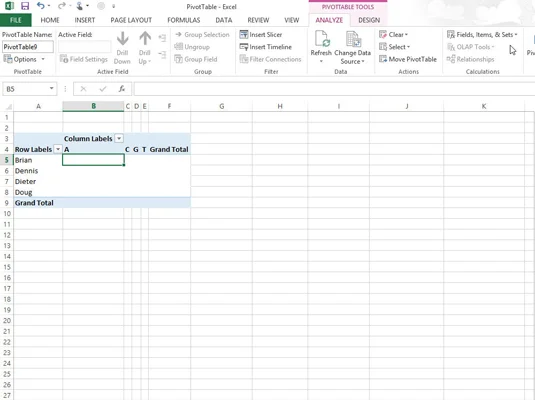Open the Clear actions dropdown
This screenshot has width=535, height=400.
(393, 34)
